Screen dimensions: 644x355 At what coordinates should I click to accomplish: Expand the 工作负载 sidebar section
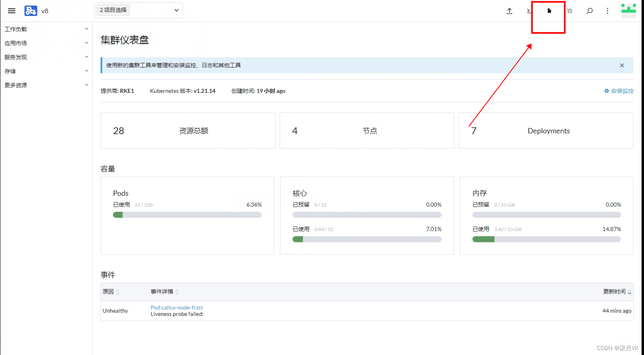[46, 29]
